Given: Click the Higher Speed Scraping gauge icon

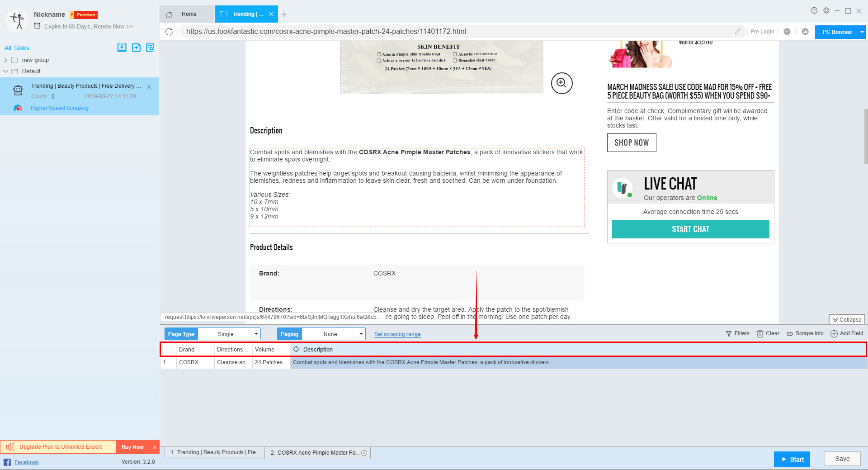Looking at the screenshot, I should [x=18, y=108].
